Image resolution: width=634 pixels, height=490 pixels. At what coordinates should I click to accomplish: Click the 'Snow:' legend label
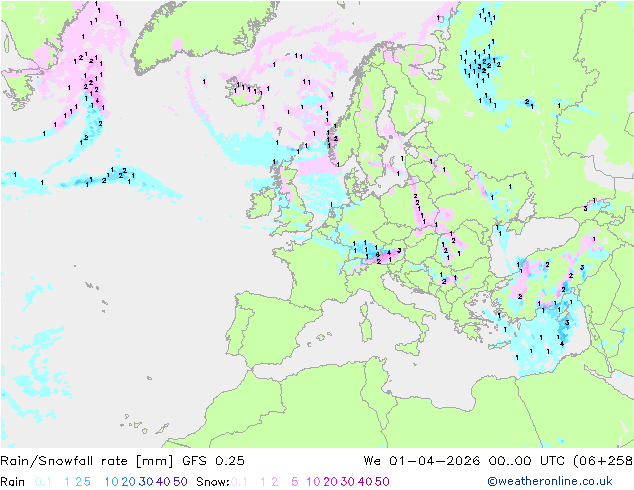tap(213, 482)
